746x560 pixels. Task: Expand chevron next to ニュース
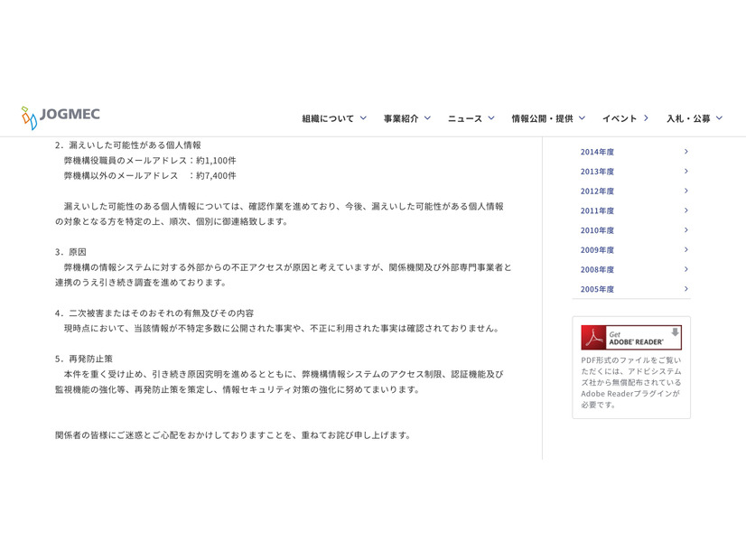coord(491,118)
